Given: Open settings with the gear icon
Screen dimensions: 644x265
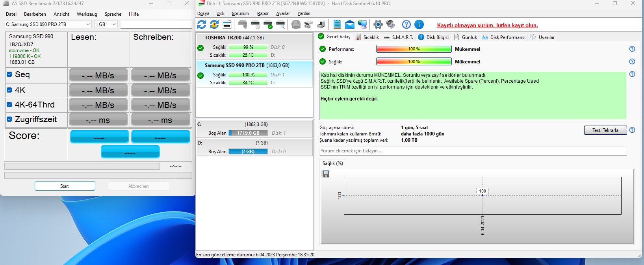Looking at the screenshot, I should [x=378, y=24].
